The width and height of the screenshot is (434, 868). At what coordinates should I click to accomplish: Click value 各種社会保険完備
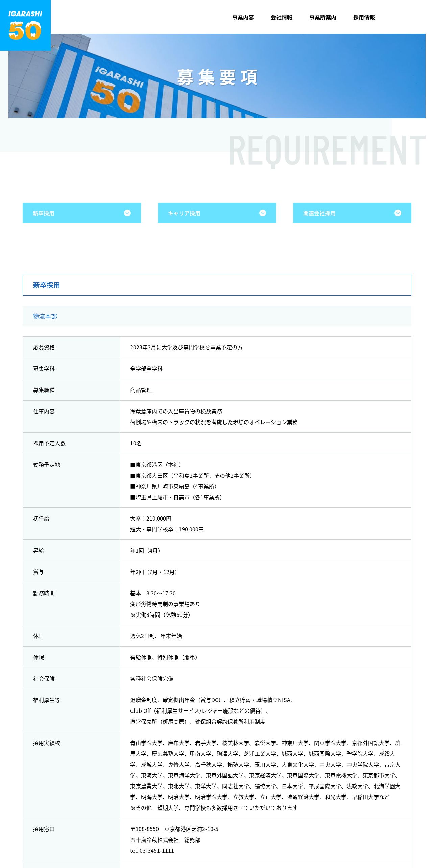point(152,679)
